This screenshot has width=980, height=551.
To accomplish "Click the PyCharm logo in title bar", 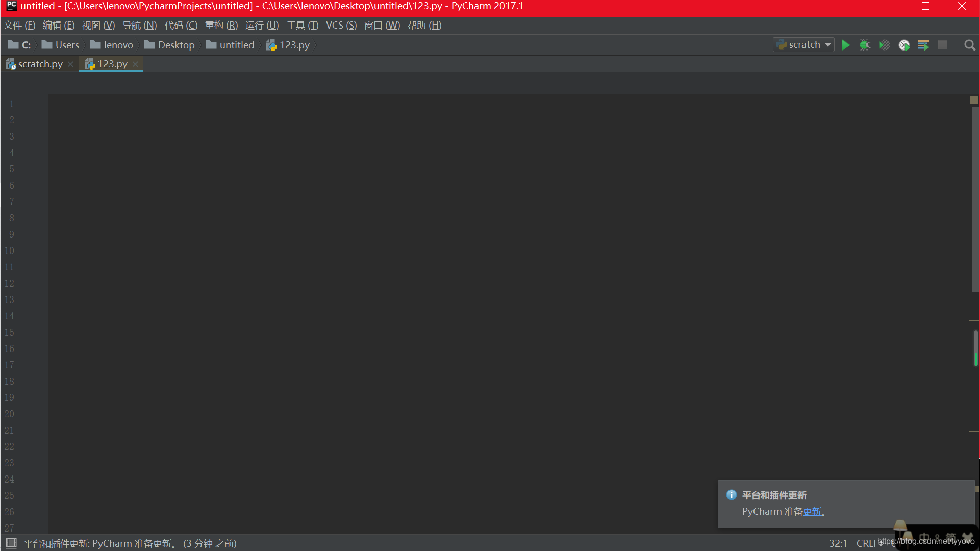I will [x=11, y=6].
